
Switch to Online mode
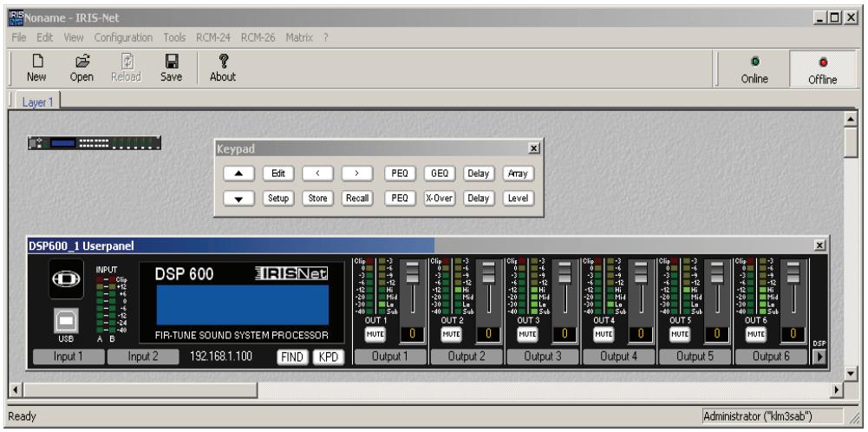point(754,69)
